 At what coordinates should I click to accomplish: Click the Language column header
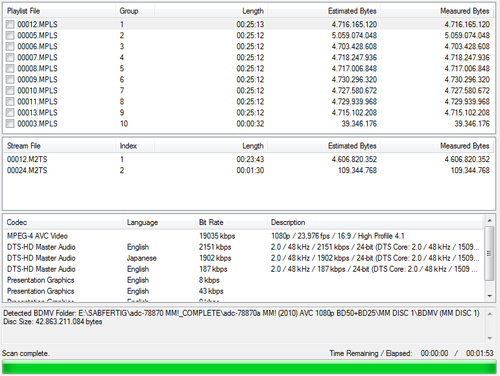159,222
